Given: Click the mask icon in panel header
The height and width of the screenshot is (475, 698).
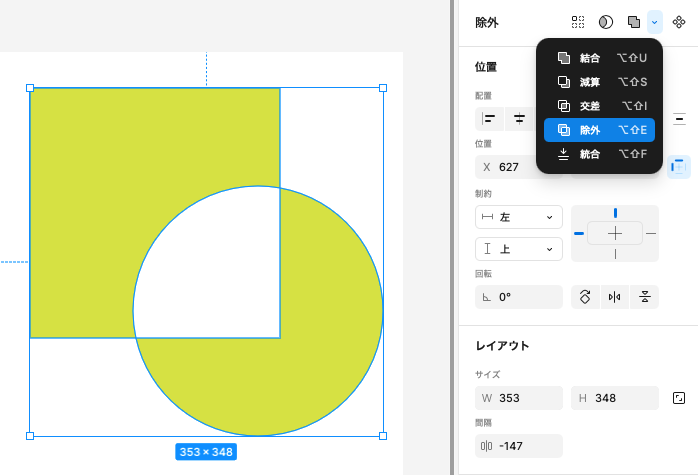Looking at the screenshot, I should [x=606, y=22].
